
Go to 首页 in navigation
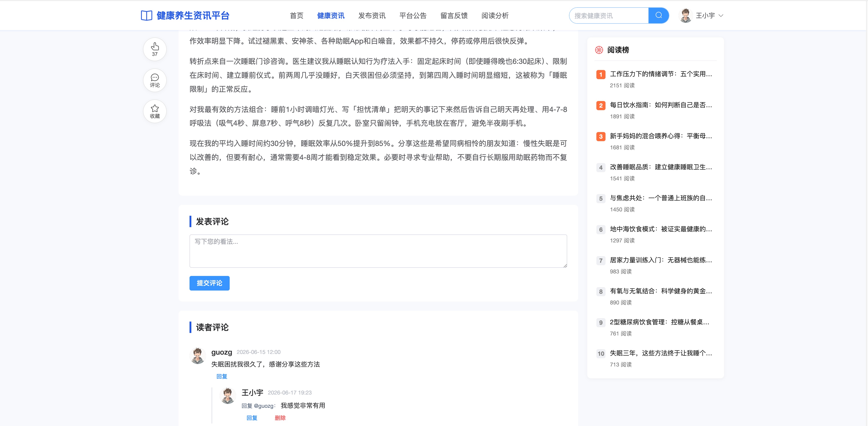(x=296, y=16)
